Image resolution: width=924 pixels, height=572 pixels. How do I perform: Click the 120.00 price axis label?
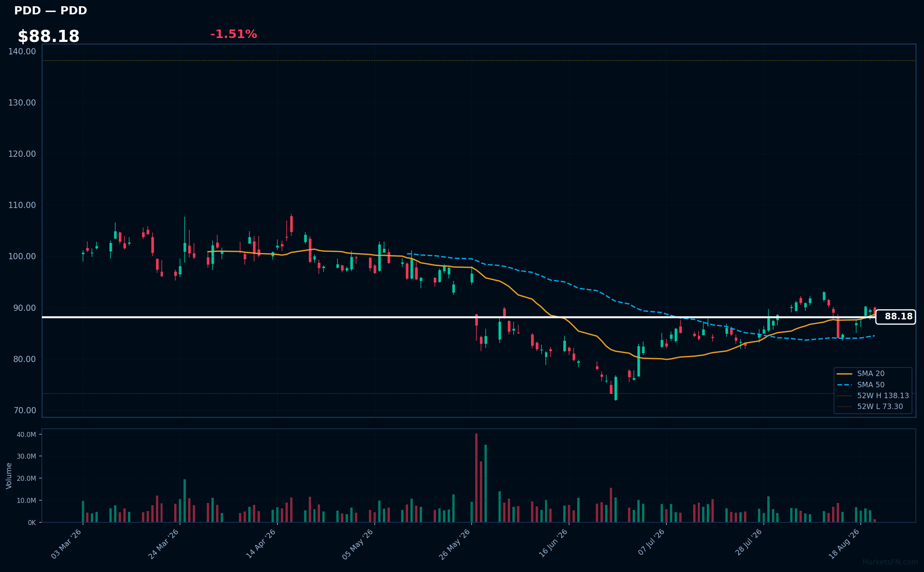[22, 154]
